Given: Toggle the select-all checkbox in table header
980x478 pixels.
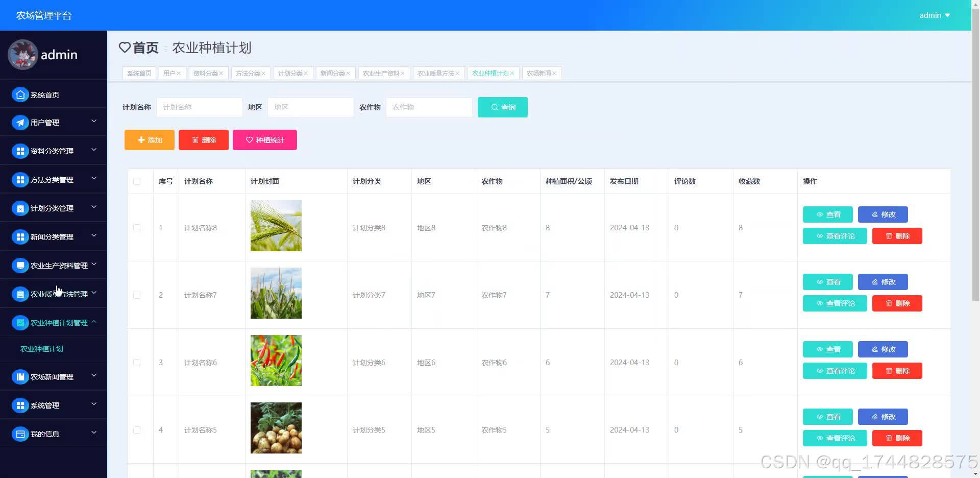Looking at the screenshot, I should [x=137, y=181].
